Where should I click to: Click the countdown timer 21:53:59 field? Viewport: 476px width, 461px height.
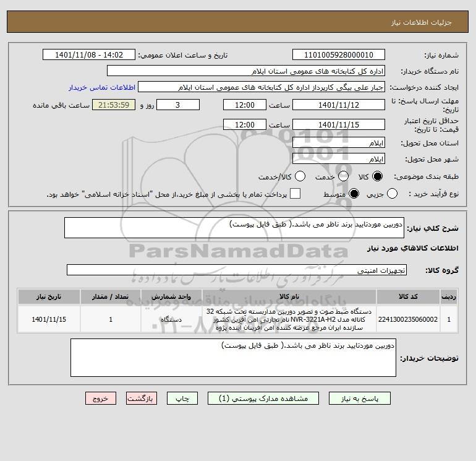(114, 105)
